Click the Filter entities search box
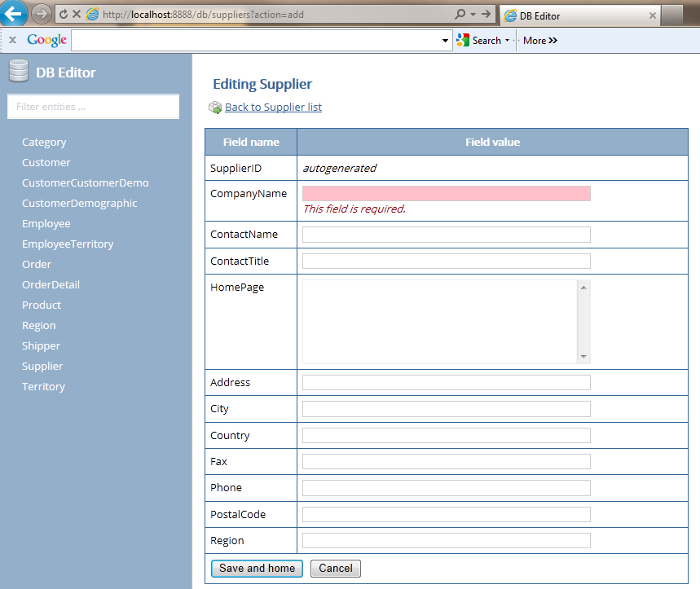The image size is (700, 589). [x=93, y=107]
